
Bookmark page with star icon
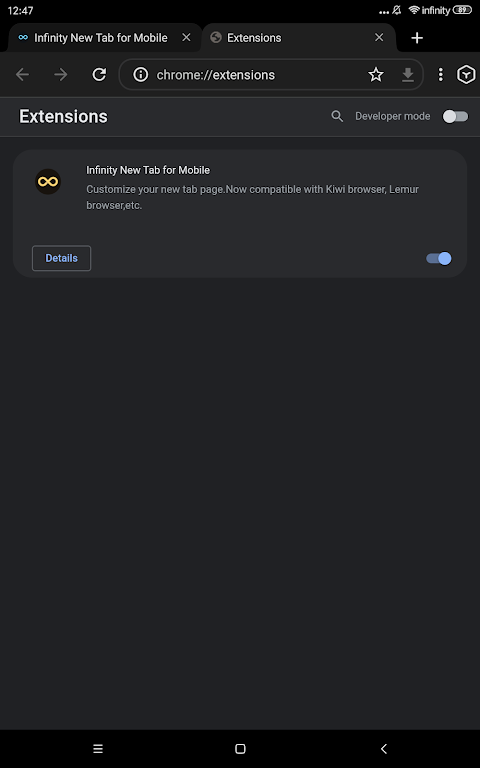(x=376, y=74)
